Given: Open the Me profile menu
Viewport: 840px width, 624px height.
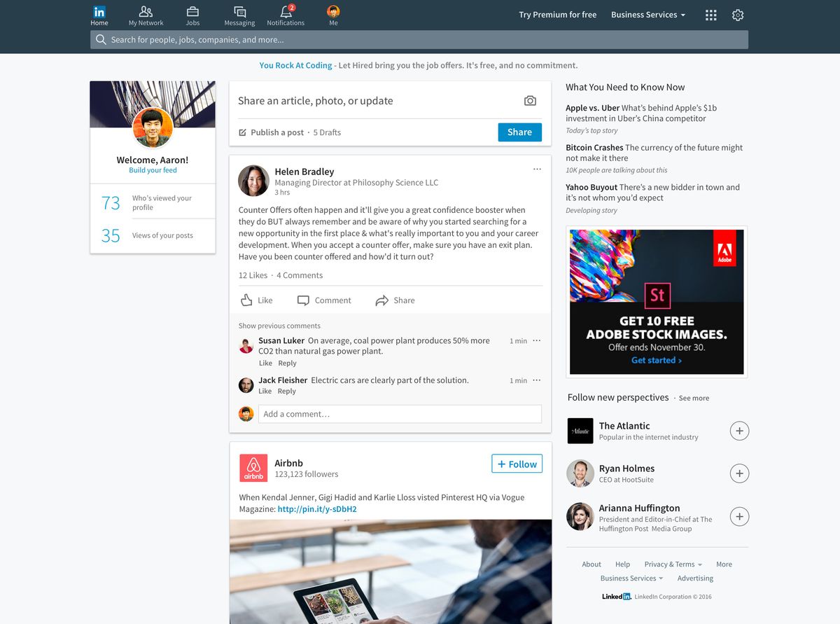Looking at the screenshot, I should point(333,15).
